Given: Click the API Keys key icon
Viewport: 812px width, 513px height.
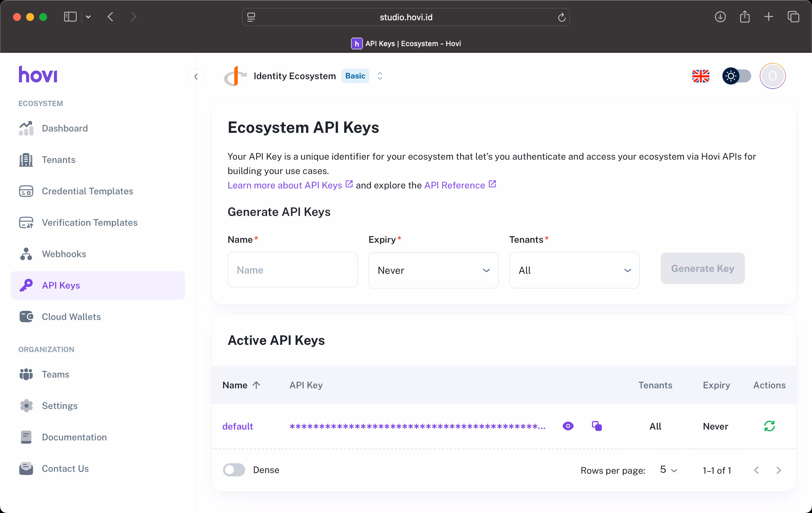Looking at the screenshot, I should 26,285.
